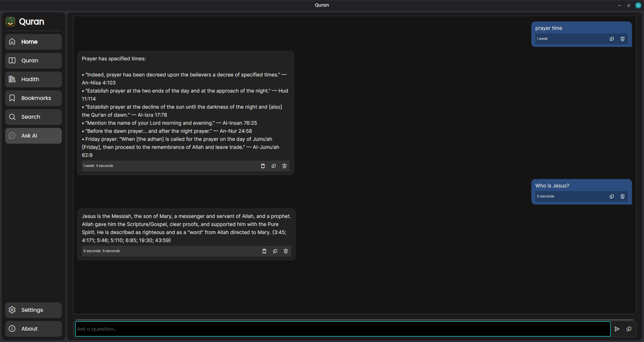Delete the "Who is Jesus?" question

point(623,196)
